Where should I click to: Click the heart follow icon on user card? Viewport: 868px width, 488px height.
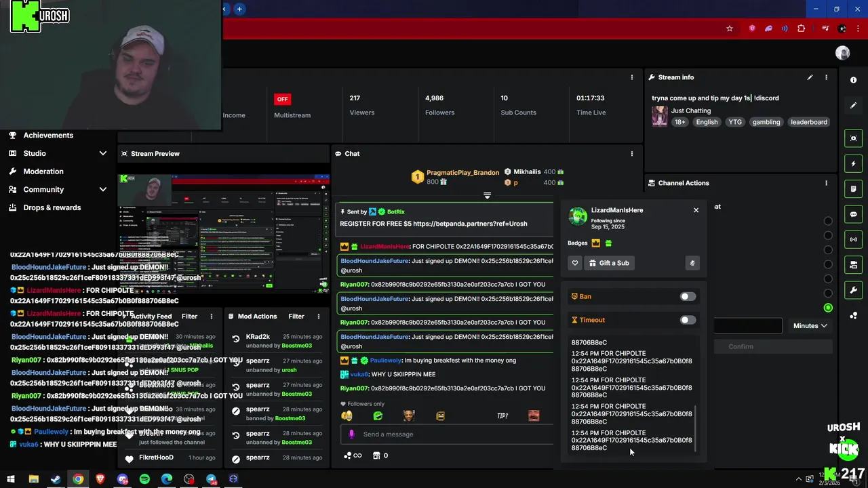(x=575, y=263)
